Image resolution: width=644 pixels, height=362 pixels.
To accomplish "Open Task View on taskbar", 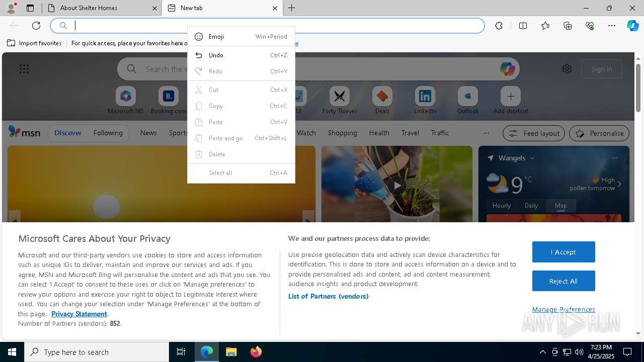I will [181, 352].
